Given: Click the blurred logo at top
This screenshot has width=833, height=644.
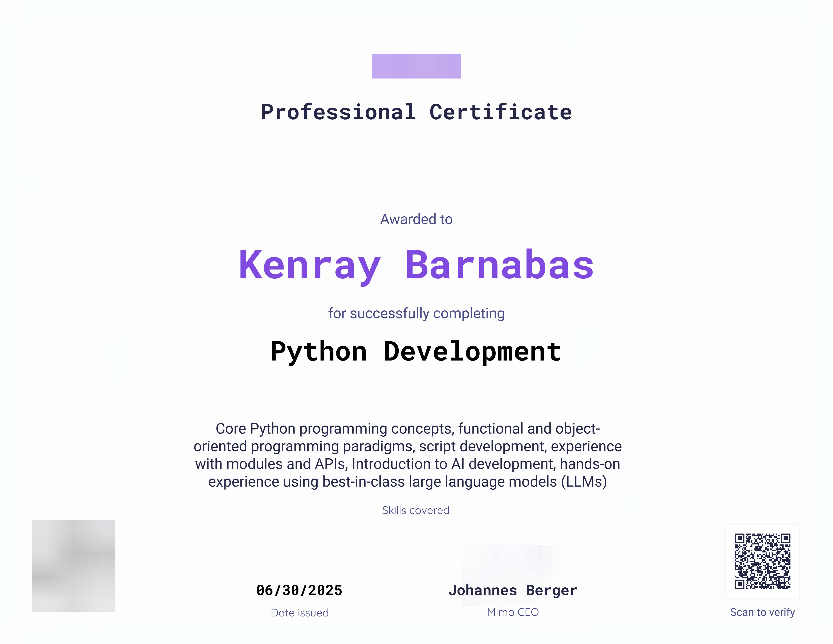Looking at the screenshot, I should (416, 66).
